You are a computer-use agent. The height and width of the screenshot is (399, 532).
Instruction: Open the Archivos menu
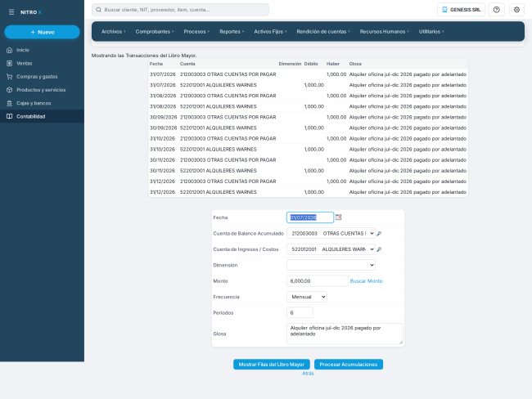click(113, 32)
